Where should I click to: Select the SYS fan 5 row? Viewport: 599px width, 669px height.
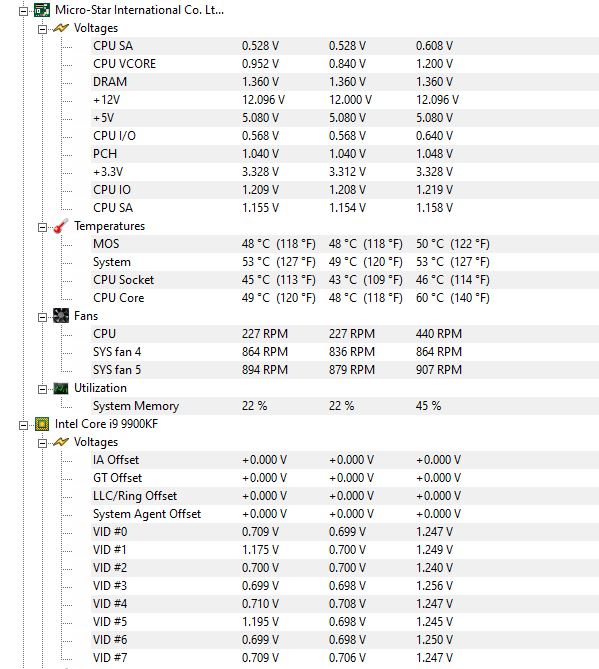(345, 370)
